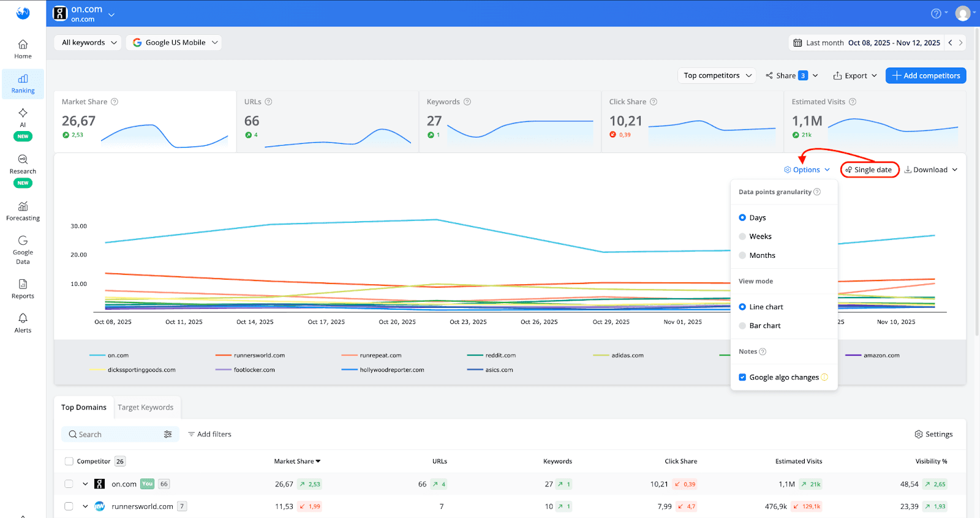Go to previous date period arrow

tap(950, 43)
